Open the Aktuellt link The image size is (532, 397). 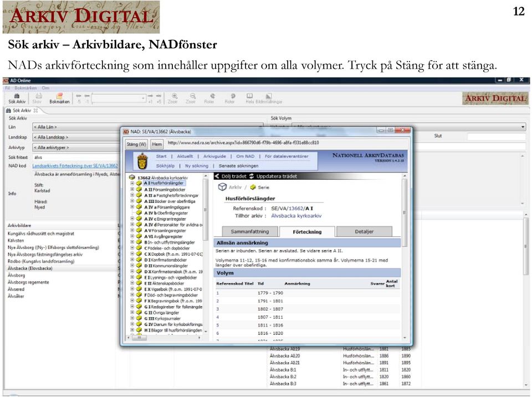coord(185,156)
